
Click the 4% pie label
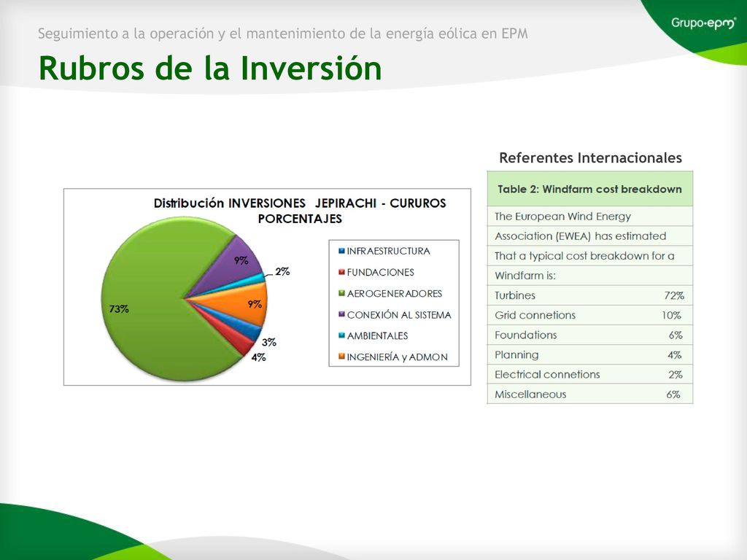pyautogui.click(x=258, y=357)
